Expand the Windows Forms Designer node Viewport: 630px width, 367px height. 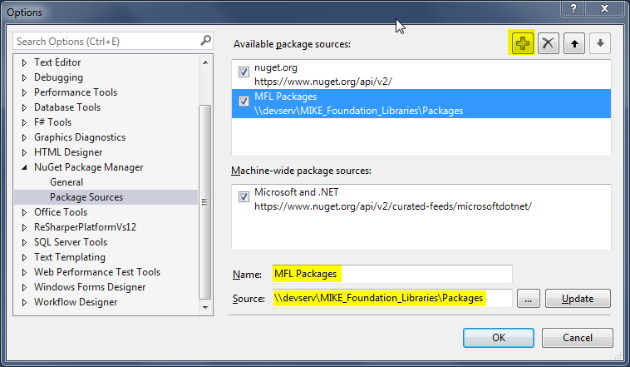tap(24, 287)
